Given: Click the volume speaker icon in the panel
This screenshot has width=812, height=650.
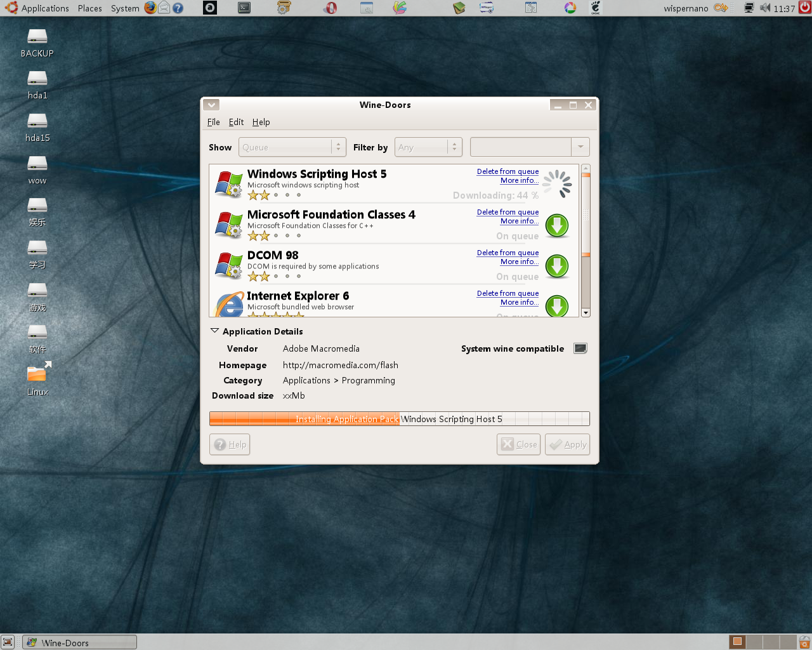Looking at the screenshot, I should pyautogui.click(x=765, y=8).
